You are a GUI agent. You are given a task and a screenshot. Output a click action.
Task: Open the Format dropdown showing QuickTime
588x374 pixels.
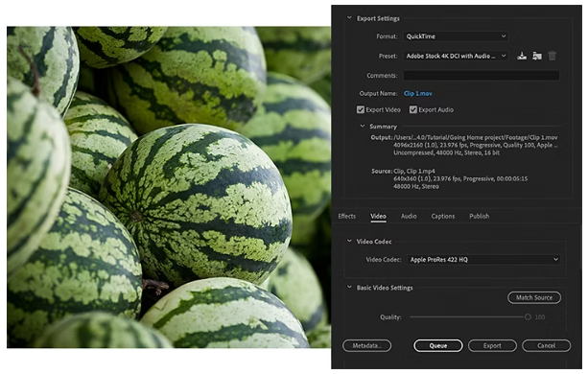coord(456,36)
